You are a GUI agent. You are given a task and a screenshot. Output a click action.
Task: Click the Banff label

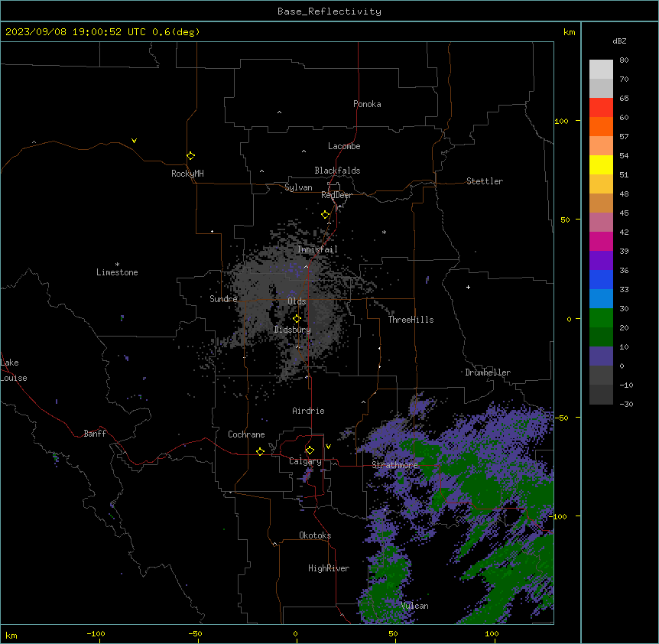[95, 434]
